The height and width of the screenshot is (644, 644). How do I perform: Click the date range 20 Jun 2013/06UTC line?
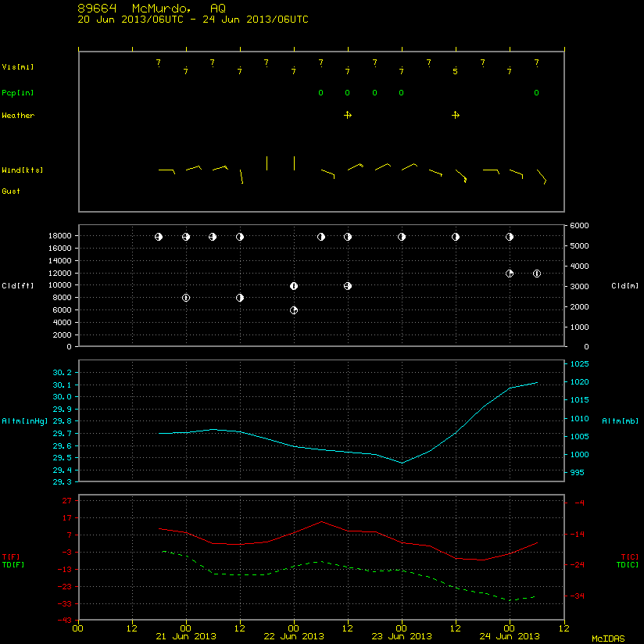tap(192, 20)
